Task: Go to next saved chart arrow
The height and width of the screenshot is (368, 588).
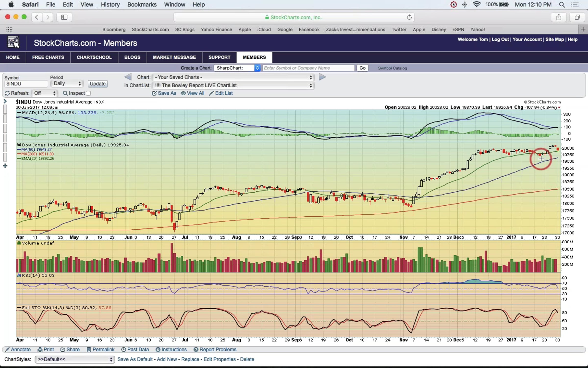Action: [322, 77]
